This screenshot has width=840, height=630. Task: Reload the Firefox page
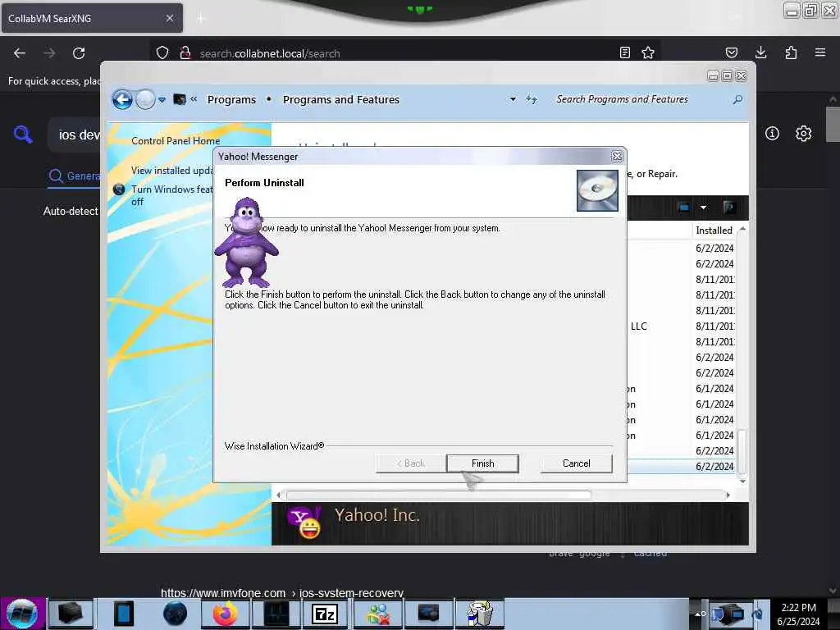point(79,53)
